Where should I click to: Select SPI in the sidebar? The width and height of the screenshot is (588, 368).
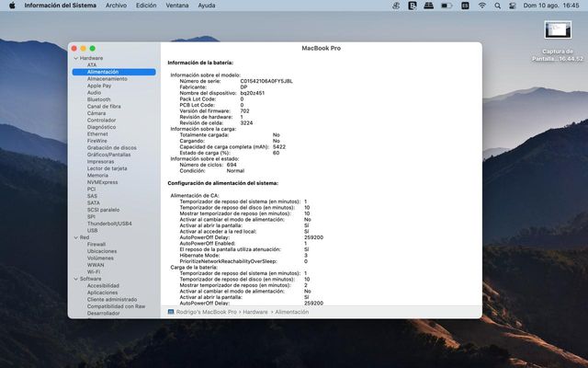tap(91, 217)
